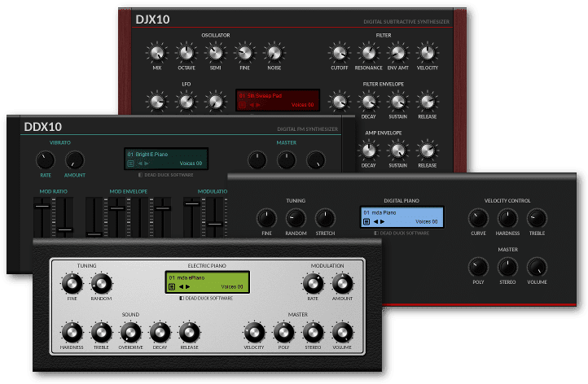Click Digital Piano velocity CURVE knob
The width and height of the screenshot is (588, 384).
(478, 218)
